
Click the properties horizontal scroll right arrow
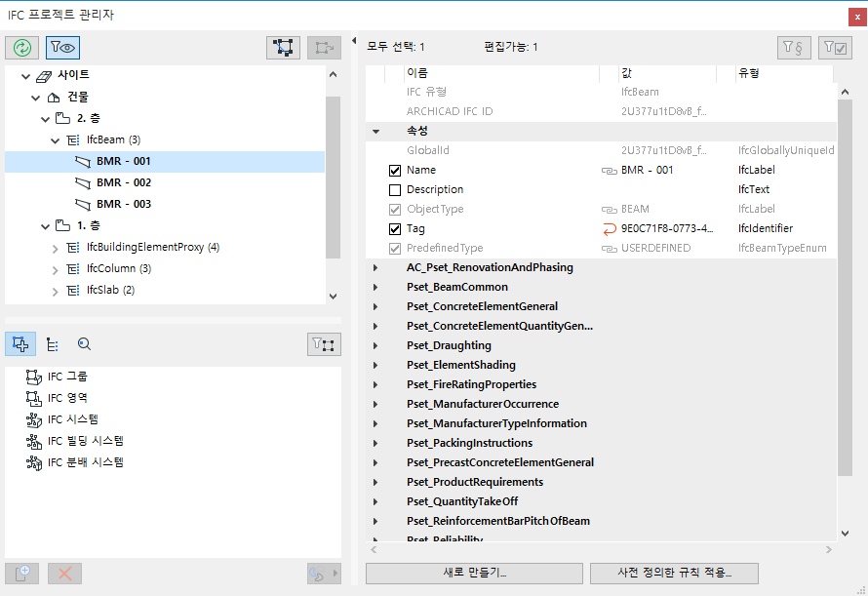(x=829, y=550)
